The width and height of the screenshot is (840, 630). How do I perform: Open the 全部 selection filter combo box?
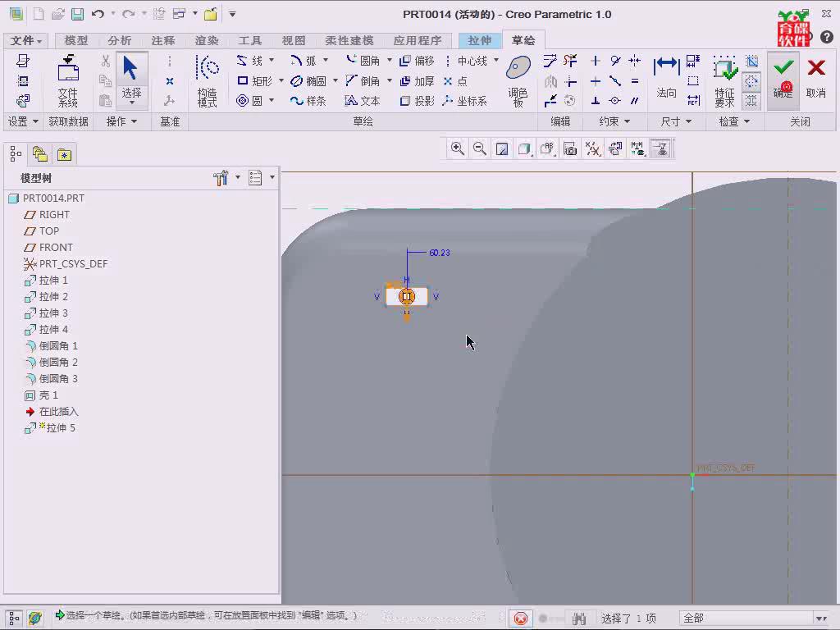[x=756, y=619]
